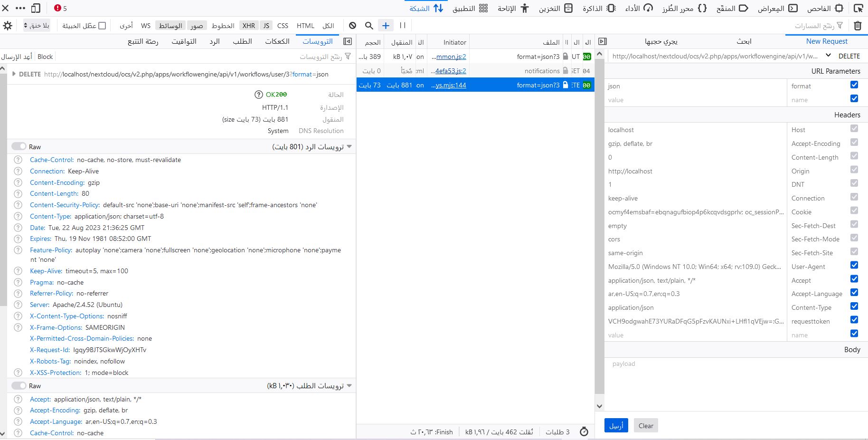The image size is (868, 440).
Task: Open initiator link 4efa53.js:2
Action: coord(451,71)
